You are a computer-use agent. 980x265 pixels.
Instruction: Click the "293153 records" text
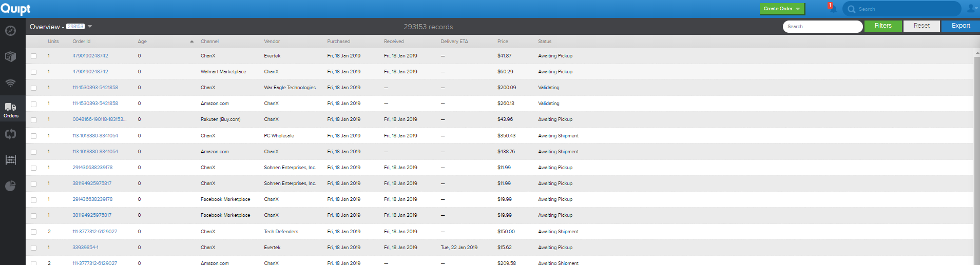click(x=428, y=27)
